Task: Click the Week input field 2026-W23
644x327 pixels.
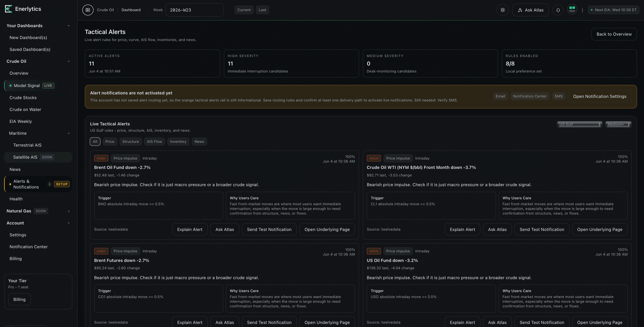Action: click(x=195, y=10)
